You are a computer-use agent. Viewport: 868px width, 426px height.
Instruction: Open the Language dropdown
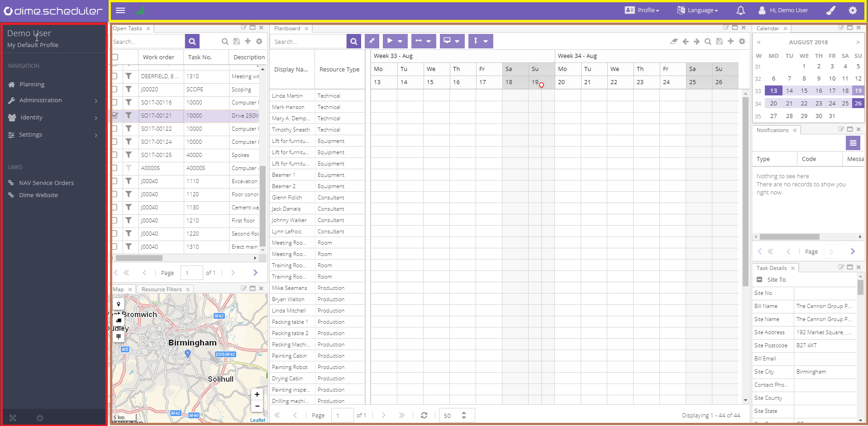697,10
